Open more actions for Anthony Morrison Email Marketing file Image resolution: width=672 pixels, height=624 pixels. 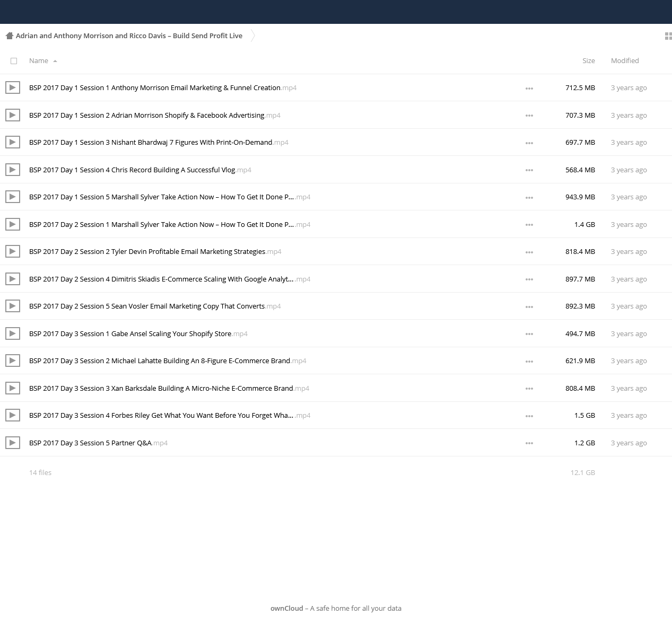529,89
